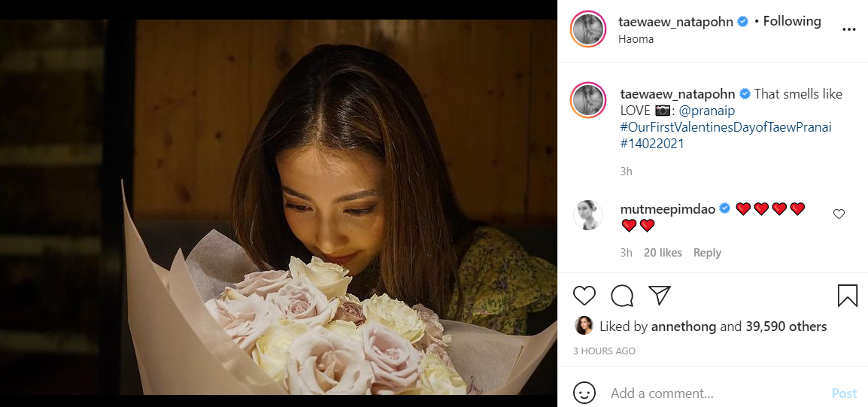Toggle the Following button in header

792,21
